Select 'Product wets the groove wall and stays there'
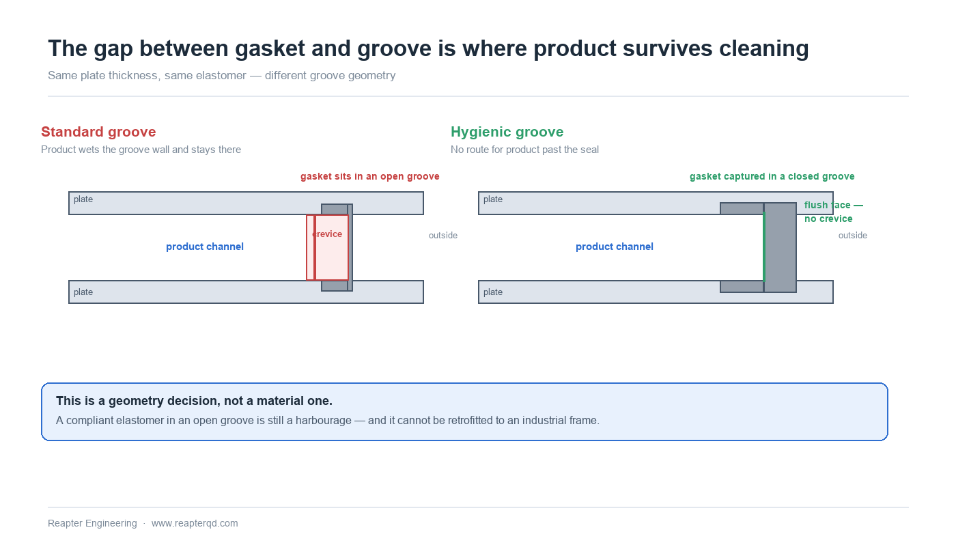Image resolution: width=956 pixels, height=560 pixels. 141,150
